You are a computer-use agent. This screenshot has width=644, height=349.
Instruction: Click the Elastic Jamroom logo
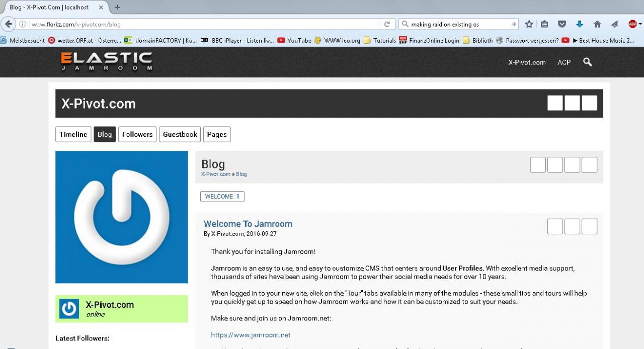click(107, 62)
